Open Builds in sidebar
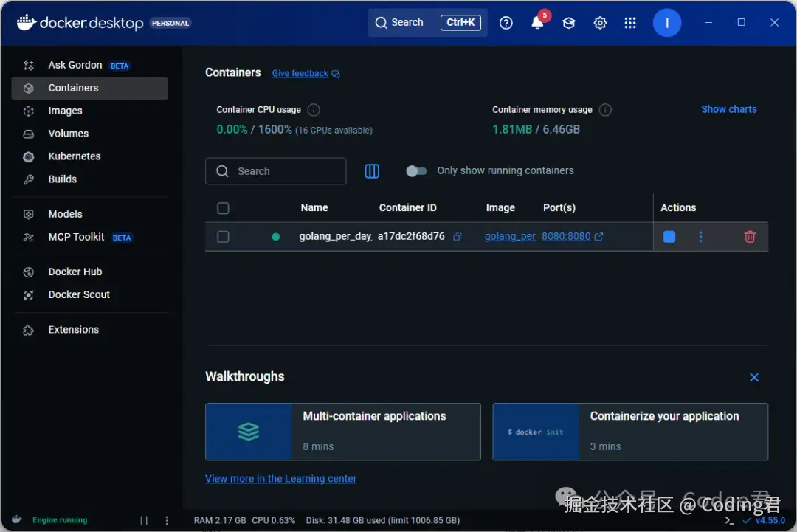The width and height of the screenshot is (797, 532). click(89, 179)
